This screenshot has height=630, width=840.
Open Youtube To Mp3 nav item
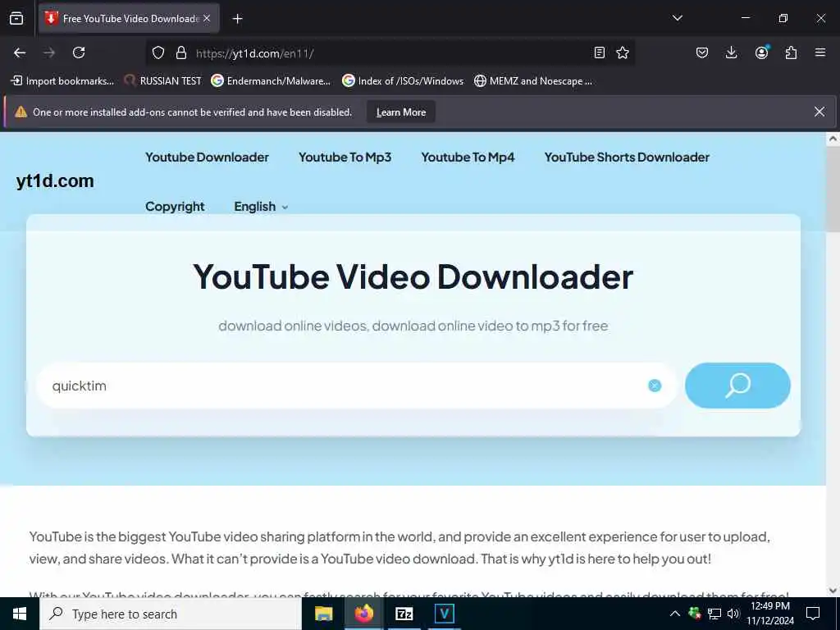click(345, 157)
